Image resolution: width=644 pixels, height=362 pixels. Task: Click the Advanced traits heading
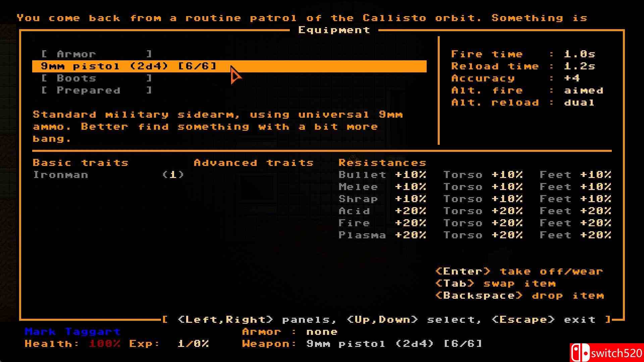tap(254, 163)
